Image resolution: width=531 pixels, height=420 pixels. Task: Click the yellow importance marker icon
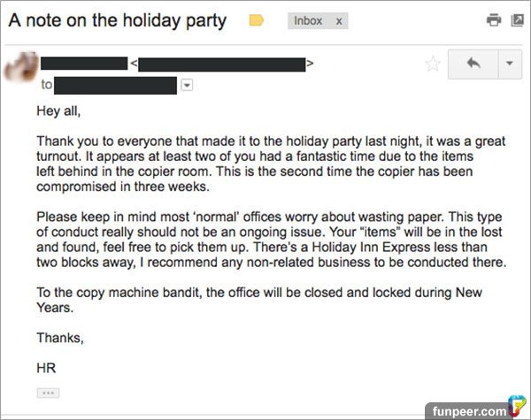click(258, 20)
